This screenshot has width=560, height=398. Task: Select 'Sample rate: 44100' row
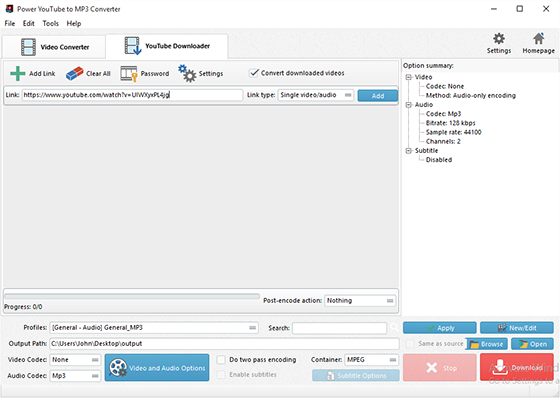pos(454,133)
